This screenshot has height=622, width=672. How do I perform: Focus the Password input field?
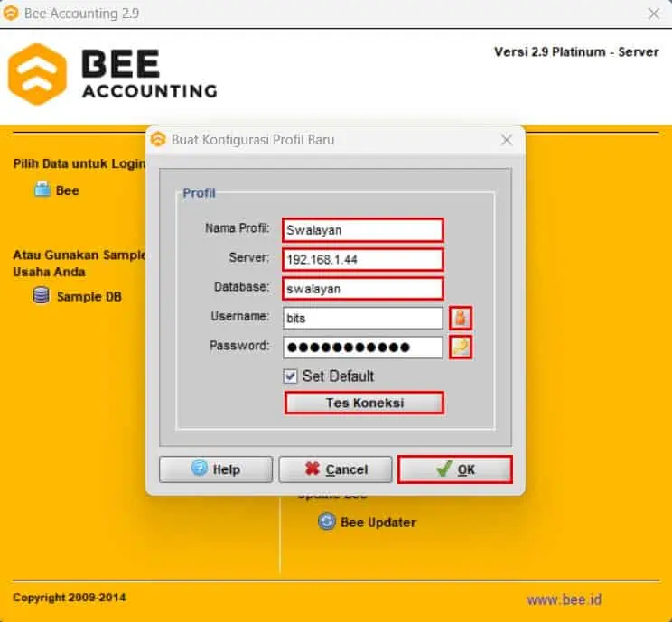[363, 347]
